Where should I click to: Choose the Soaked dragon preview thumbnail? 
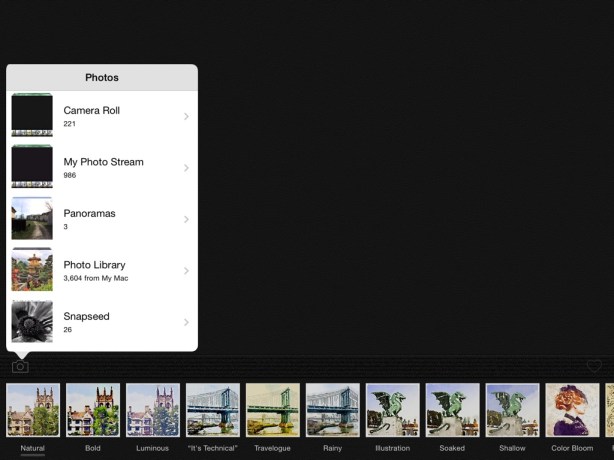452,410
